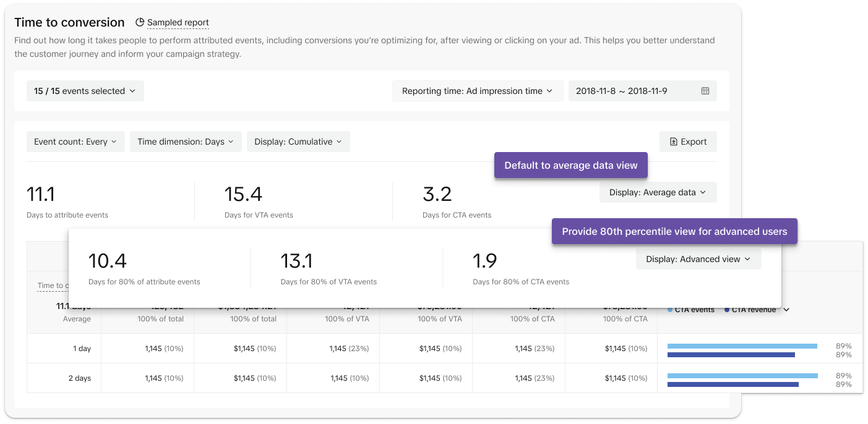
Task: Click the 2018-11-8 ~ 2018-11-9 date field
Action: tap(631, 91)
